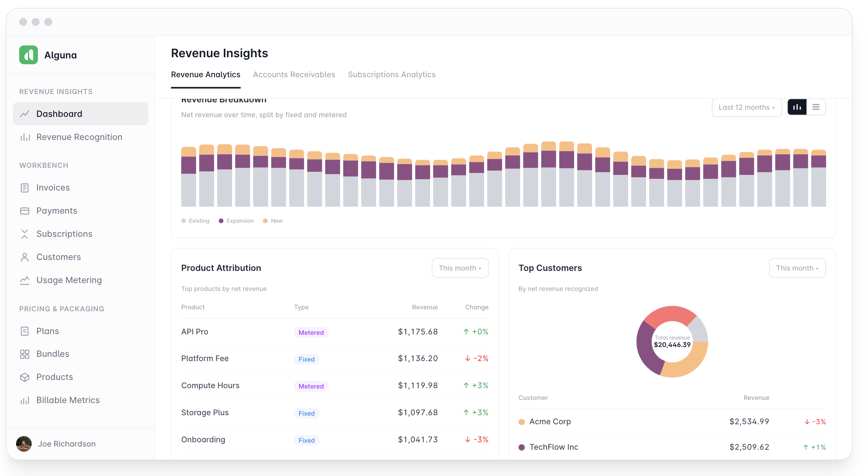Click the API Pro product row
The width and height of the screenshot is (868, 476).
click(335, 332)
